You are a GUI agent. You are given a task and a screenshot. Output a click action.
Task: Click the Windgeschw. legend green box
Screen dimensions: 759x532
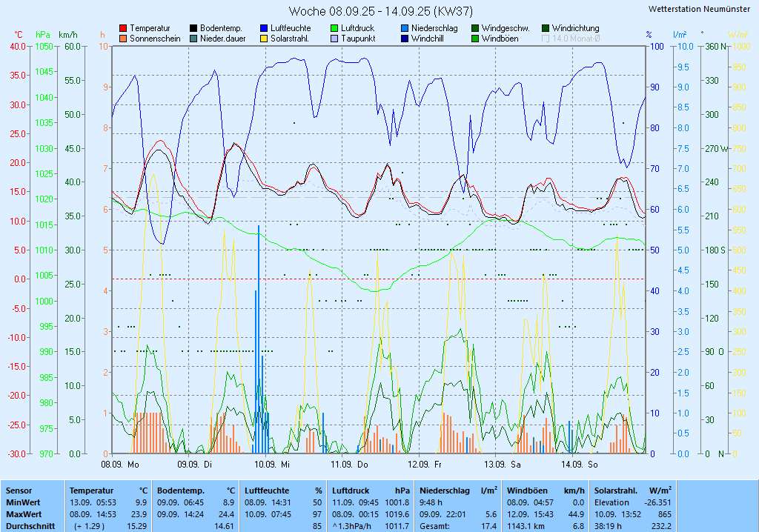[475, 28]
